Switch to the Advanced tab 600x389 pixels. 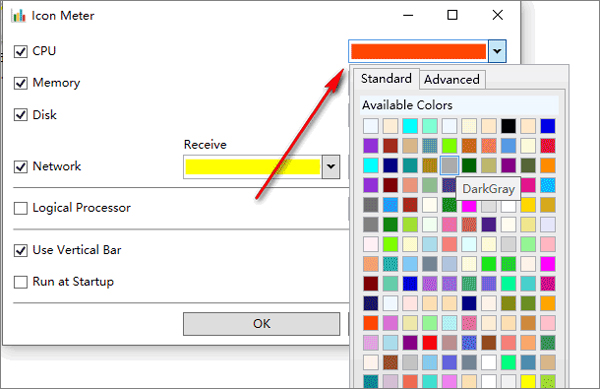[452, 80]
